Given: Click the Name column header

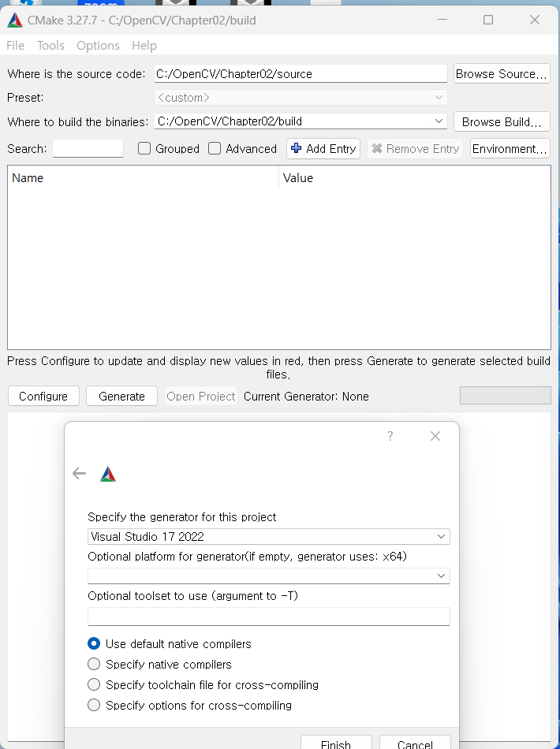Looking at the screenshot, I should [143, 177].
